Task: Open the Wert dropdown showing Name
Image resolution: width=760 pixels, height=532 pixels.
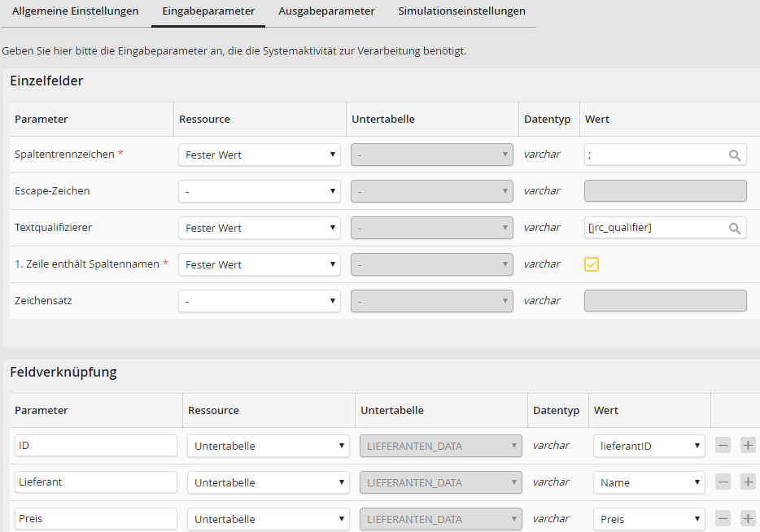Action: coord(649,482)
